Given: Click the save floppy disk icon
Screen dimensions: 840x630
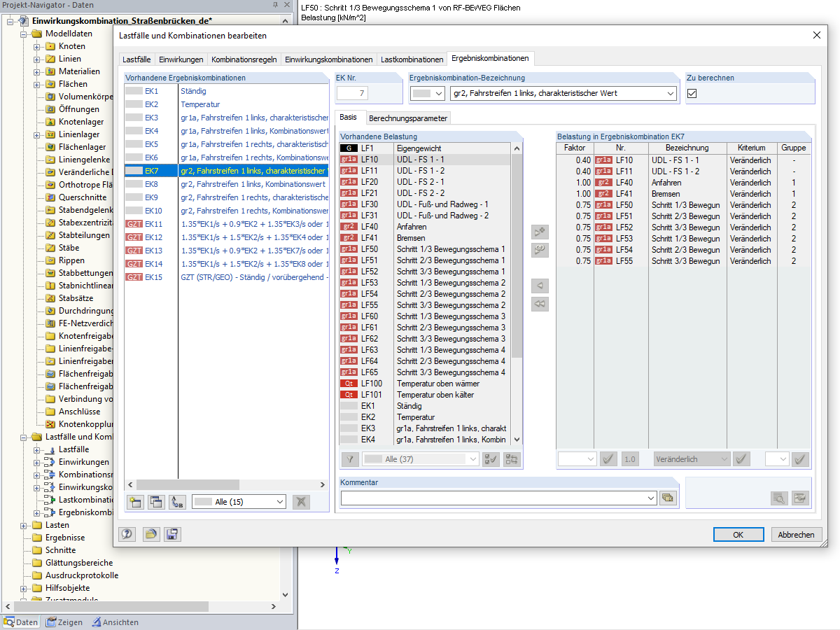Looking at the screenshot, I should [172, 534].
